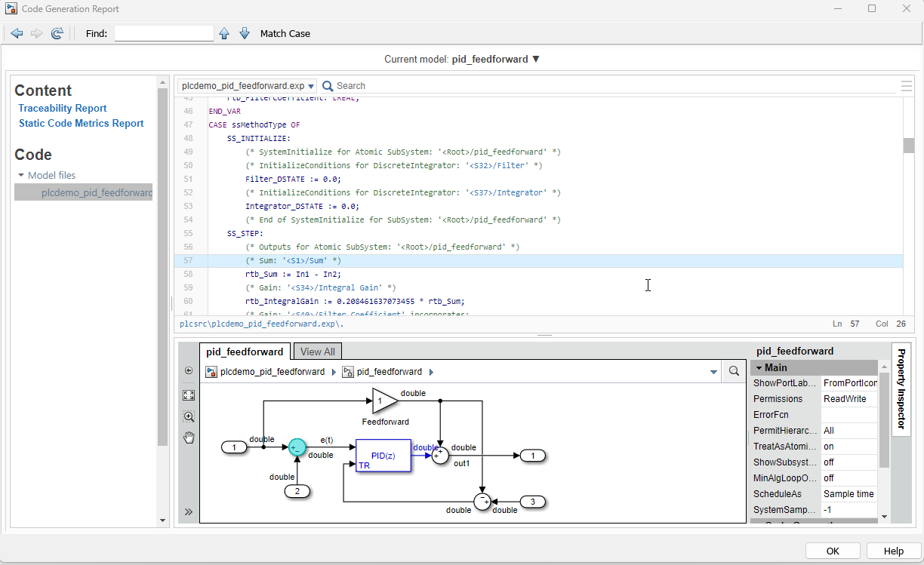This screenshot has width=924, height=565.
Task: Click the model search magnifier icon
Action: (734, 371)
